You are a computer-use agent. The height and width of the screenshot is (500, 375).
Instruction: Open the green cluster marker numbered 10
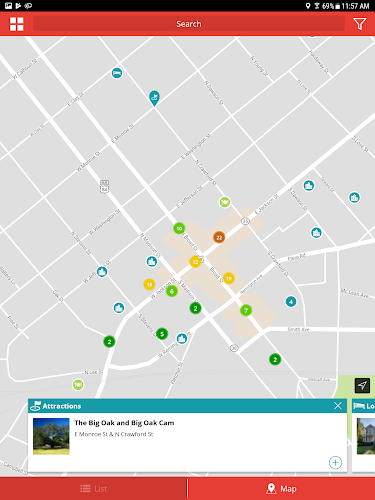(x=179, y=228)
